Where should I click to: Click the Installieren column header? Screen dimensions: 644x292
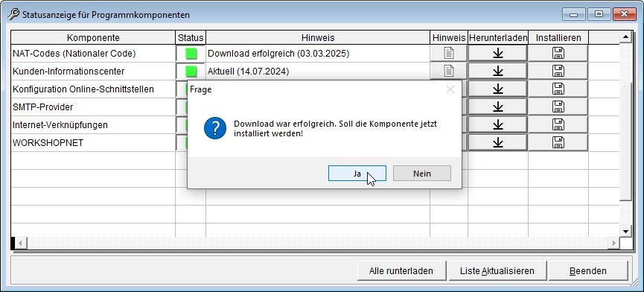pos(558,38)
